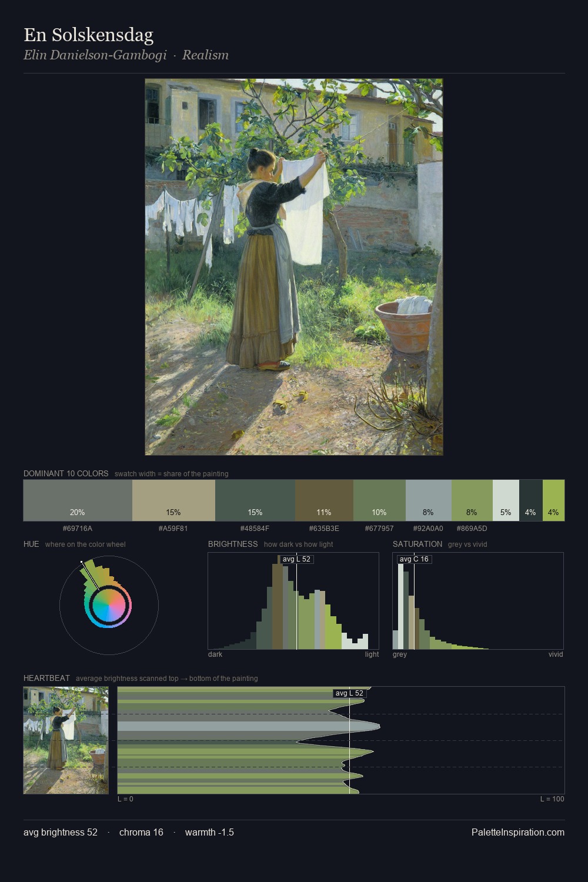588x882 pixels.
Task: Open the main En Solskensdag painting image
Action: tap(294, 267)
